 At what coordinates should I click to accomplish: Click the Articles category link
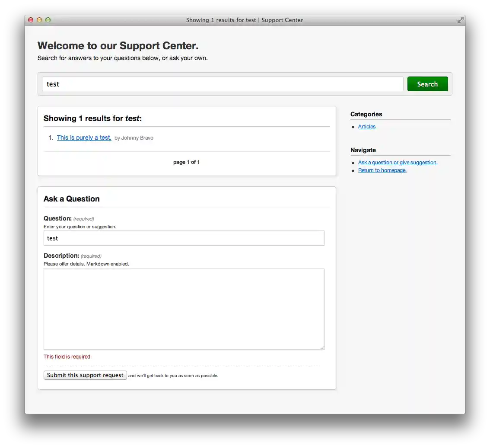[x=366, y=126]
